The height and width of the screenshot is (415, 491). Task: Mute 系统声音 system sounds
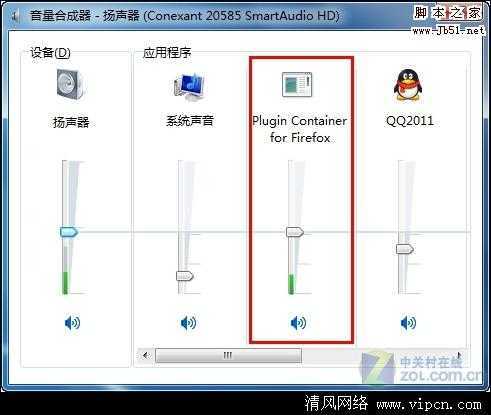188,323
